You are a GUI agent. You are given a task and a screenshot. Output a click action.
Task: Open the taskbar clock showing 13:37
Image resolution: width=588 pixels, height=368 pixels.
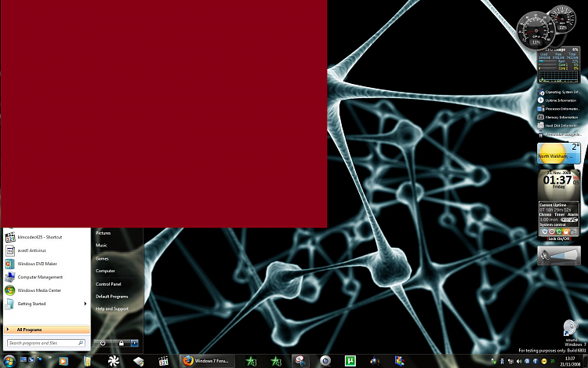click(570, 361)
